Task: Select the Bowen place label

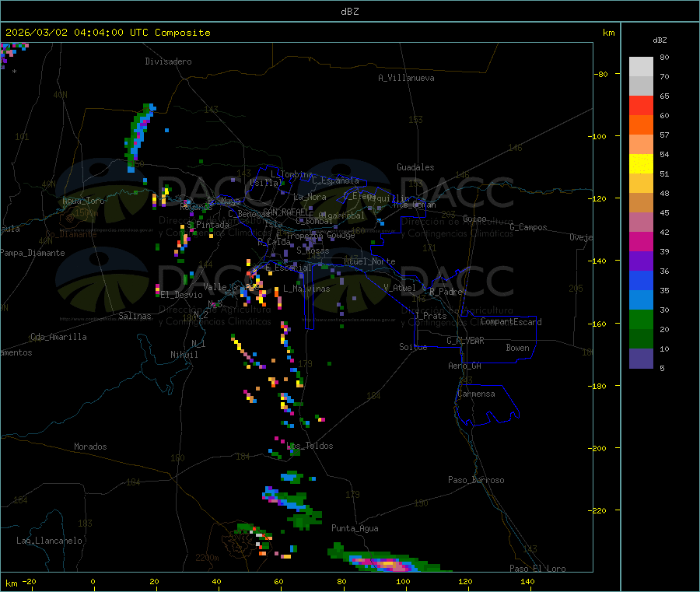Action: (518, 348)
